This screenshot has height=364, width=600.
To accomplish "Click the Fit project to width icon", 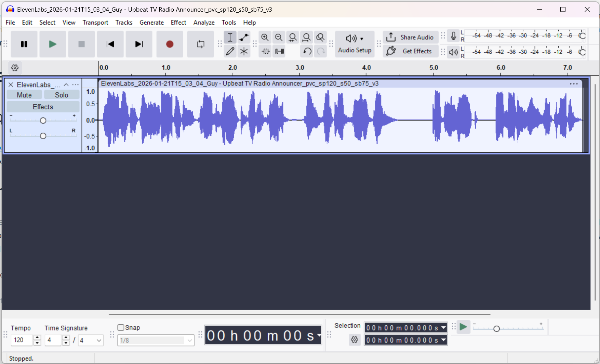I will 306,37.
